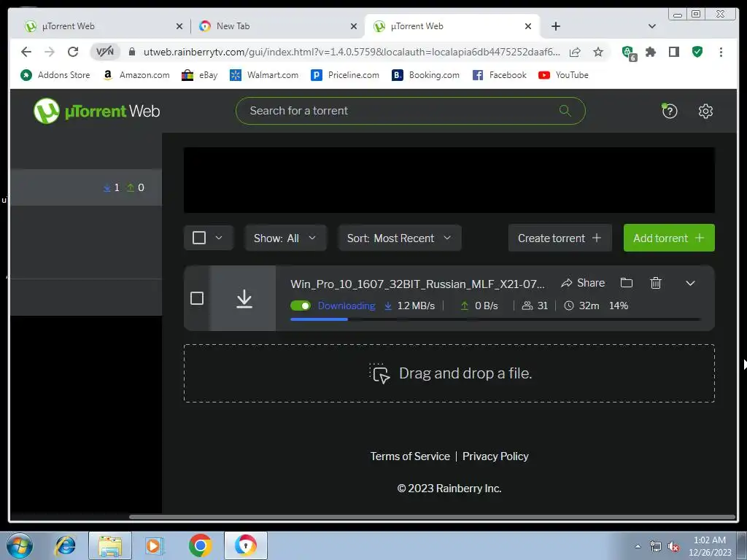The image size is (747, 560).
Task: Click the muted volume tray icon
Action: tap(673, 547)
